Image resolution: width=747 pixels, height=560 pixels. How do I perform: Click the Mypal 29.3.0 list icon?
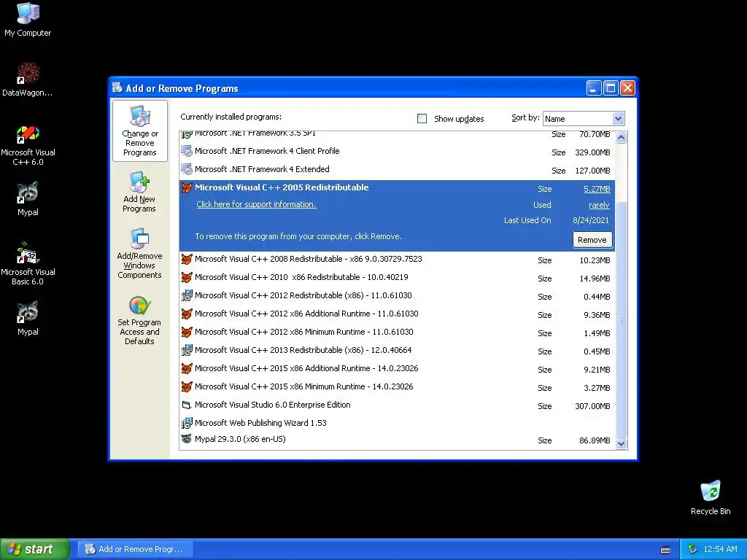coord(187,438)
